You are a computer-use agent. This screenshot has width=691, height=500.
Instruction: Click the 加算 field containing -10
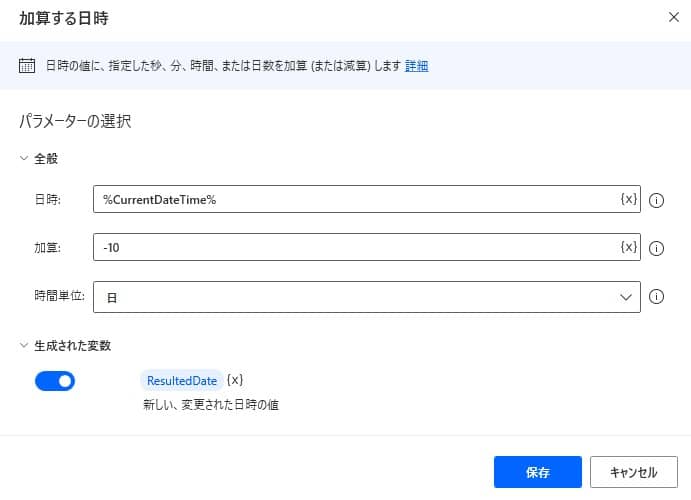(x=355, y=247)
